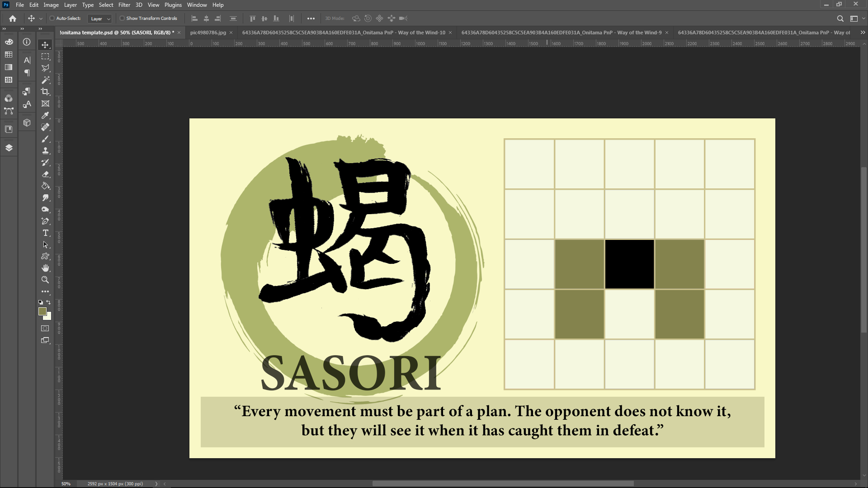Viewport: 868px width, 488px height.
Task: Enable the Auto-Select checkbox
Action: tap(52, 19)
